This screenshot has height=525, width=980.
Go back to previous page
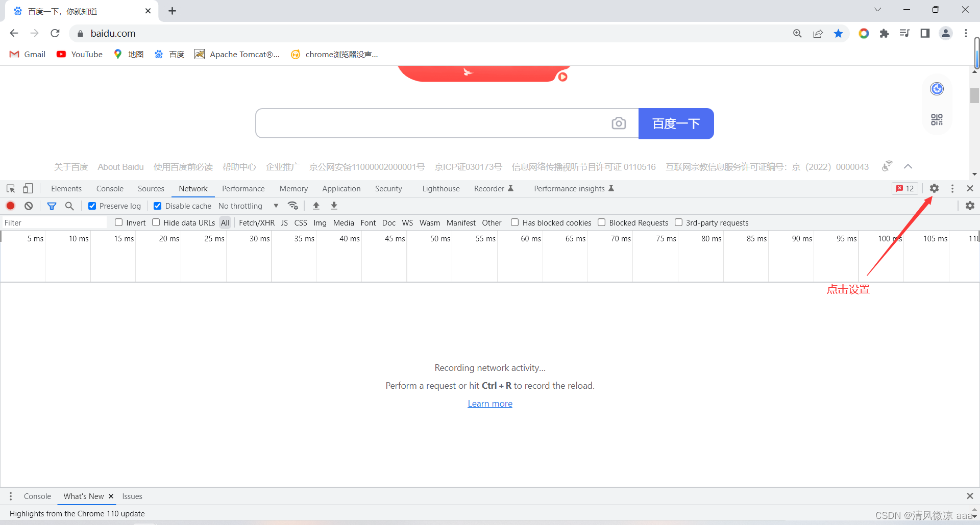(x=14, y=33)
